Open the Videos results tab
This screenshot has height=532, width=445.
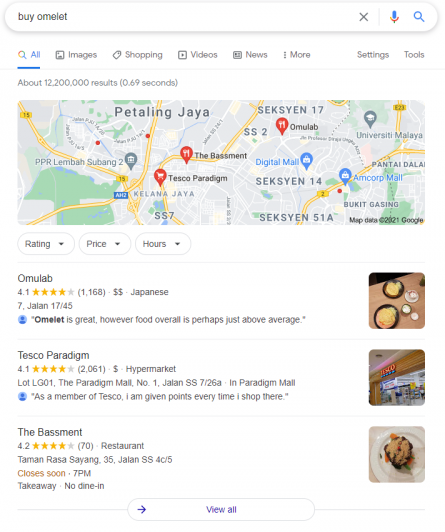pyautogui.click(x=198, y=55)
